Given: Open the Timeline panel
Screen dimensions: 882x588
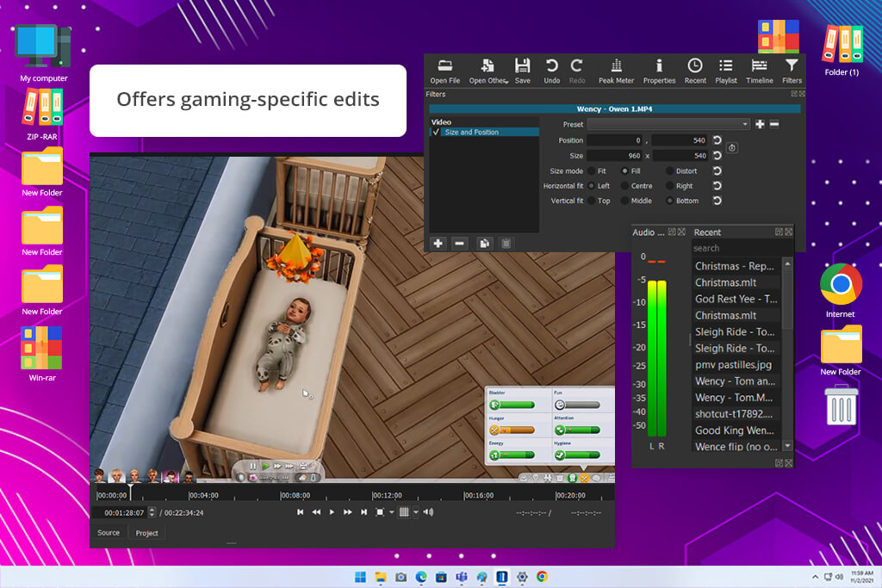Looking at the screenshot, I should 760,71.
